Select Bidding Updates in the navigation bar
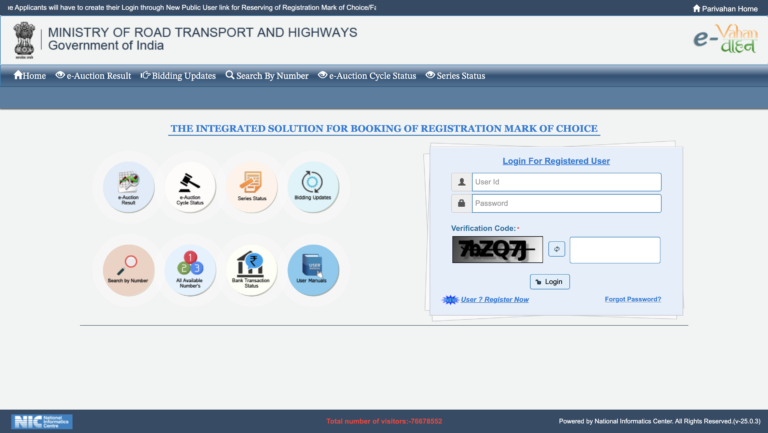Image resolution: width=768 pixels, height=433 pixels. tap(178, 75)
